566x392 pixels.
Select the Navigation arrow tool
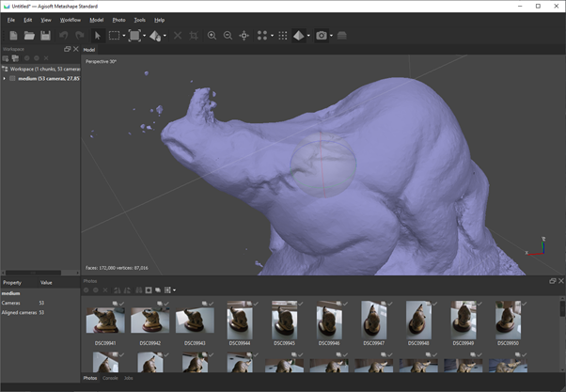[98, 36]
